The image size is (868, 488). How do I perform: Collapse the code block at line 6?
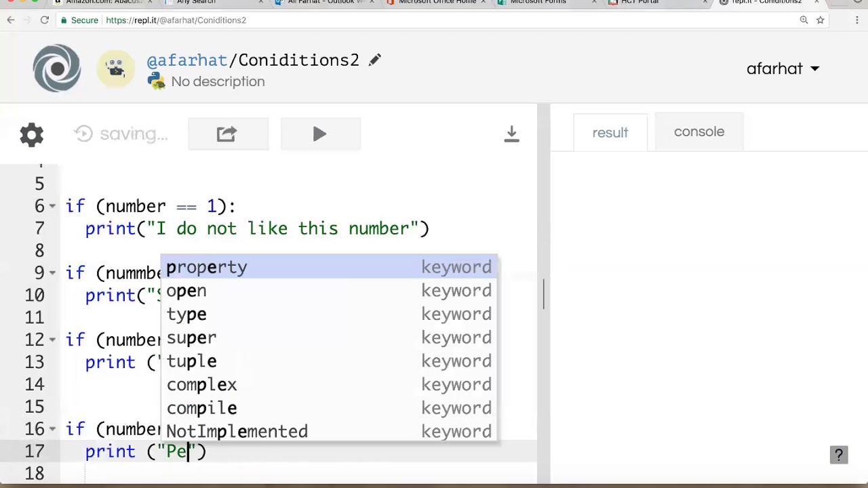pyautogui.click(x=52, y=206)
